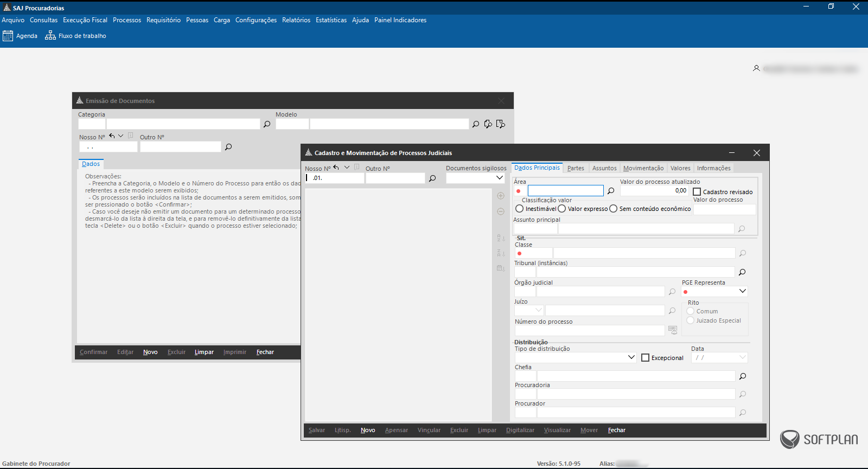Click the back arrow beside Nosso Nº in Cadastro
The width and height of the screenshot is (868, 469).
[x=336, y=168]
